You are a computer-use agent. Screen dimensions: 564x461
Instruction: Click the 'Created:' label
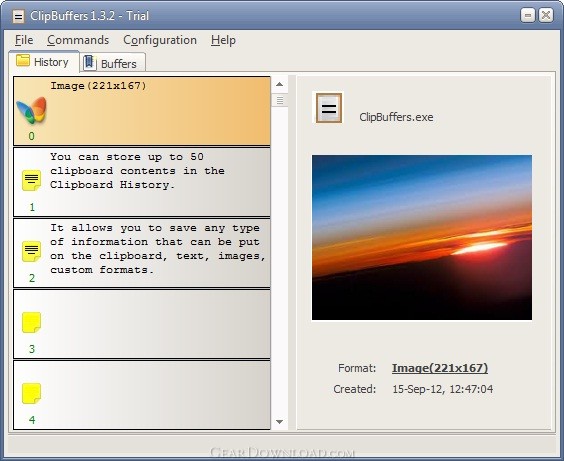click(x=354, y=389)
